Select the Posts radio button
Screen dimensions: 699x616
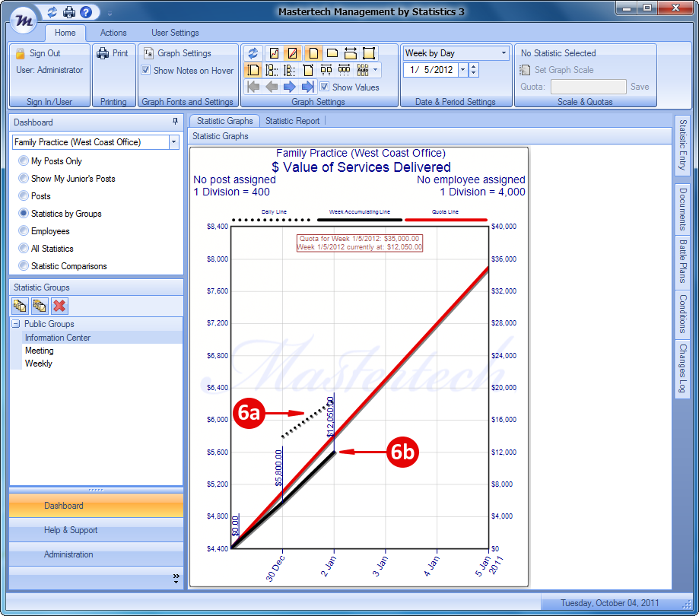point(23,195)
